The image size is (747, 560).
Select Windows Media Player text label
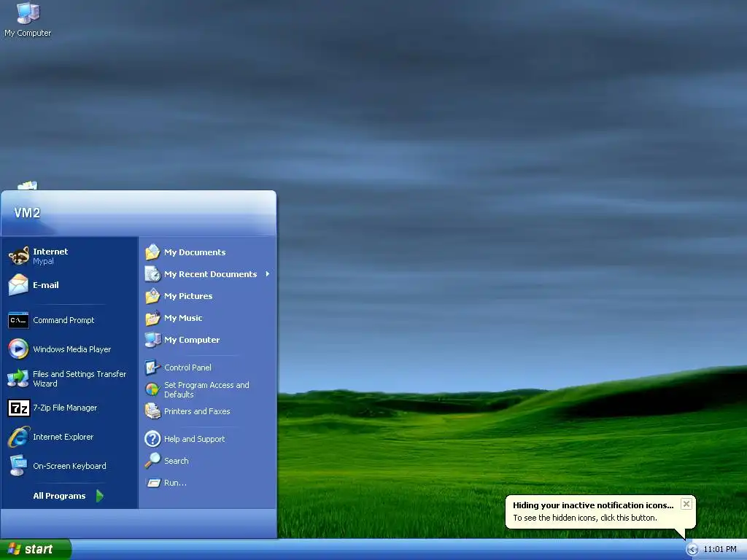coord(72,349)
